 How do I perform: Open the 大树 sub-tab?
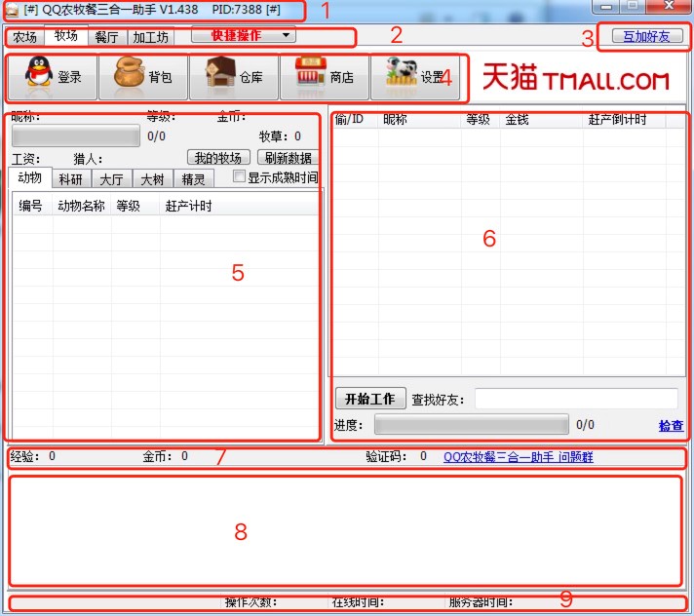tap(152, 179)
